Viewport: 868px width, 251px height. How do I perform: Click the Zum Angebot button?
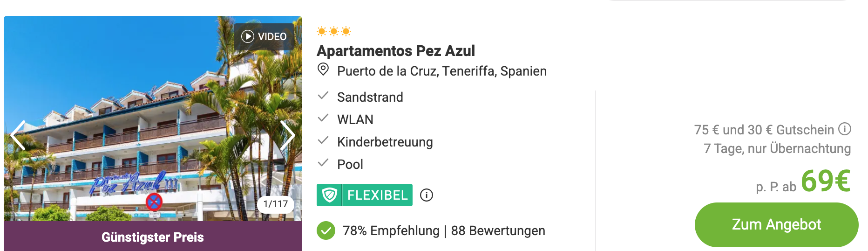[776, 225]
